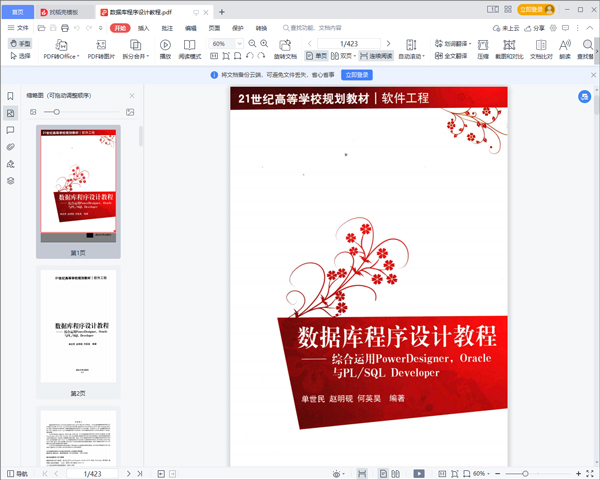The height and width of the screenshot is (480, 600).
Task: Click the zoom out magnifier icon in ribbon
Action: 252,43
